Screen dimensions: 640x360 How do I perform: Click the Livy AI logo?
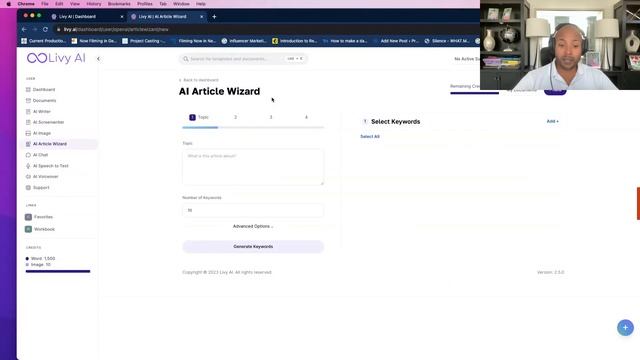pos(56,58)
